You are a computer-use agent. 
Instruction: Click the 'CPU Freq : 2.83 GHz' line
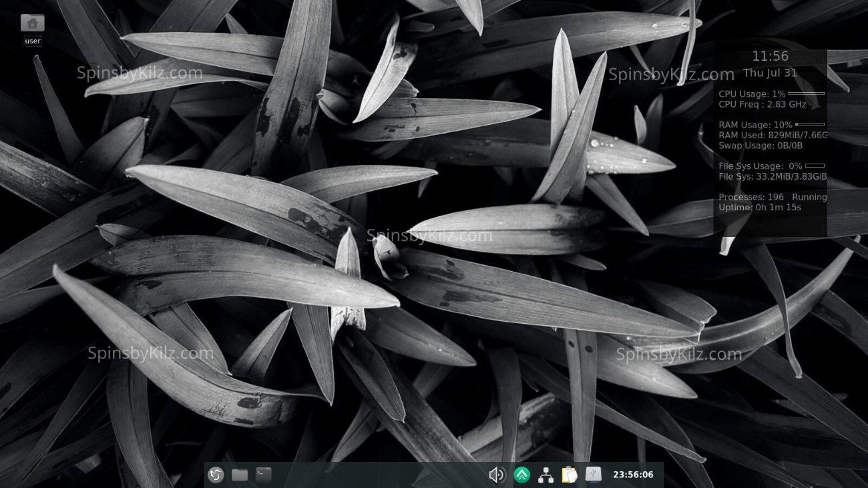763,104
